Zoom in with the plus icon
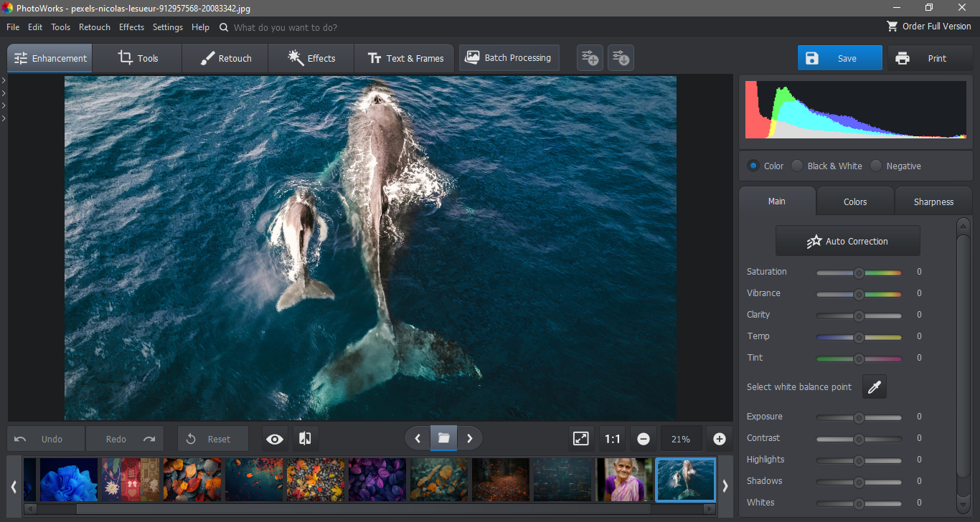The image size is (980, 522). point(720,439)
